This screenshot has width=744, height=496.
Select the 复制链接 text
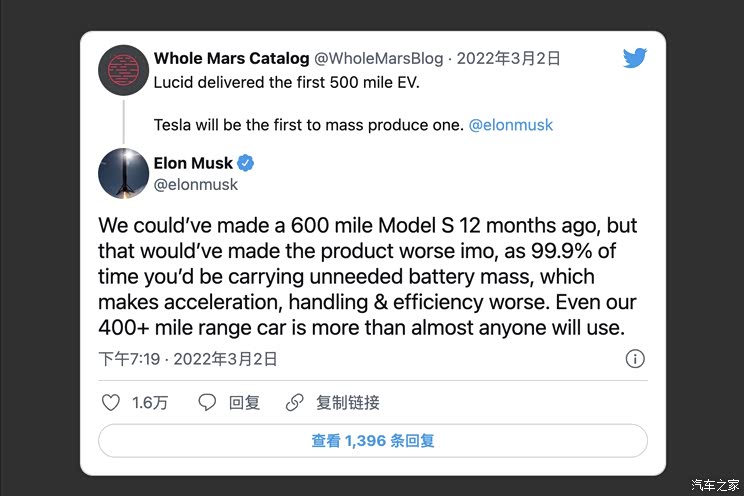pyautogui.click(x=347, y=402)
